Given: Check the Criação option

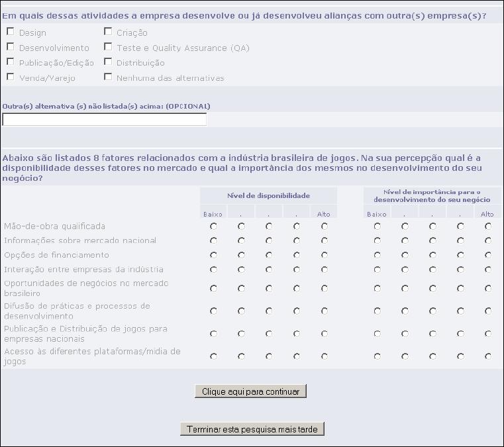Looking at the screenshot, I should tap(108, 32).
